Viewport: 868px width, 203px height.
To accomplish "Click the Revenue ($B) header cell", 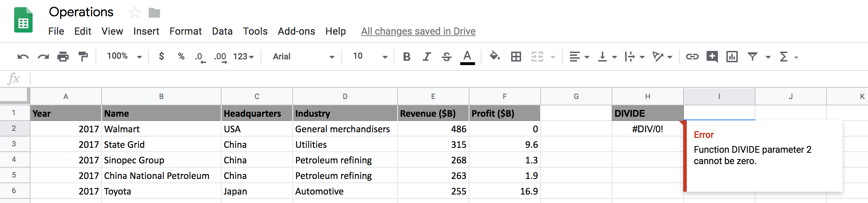I will (433, 113).
